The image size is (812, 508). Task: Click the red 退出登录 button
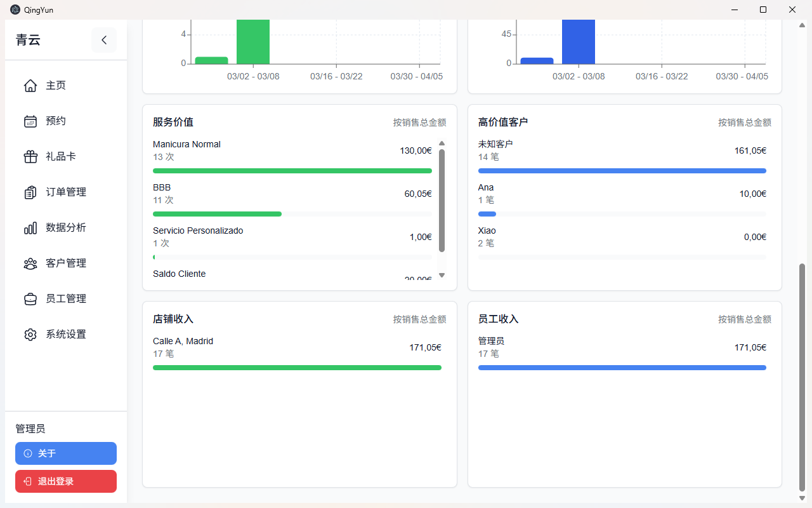tap(66, 481)
